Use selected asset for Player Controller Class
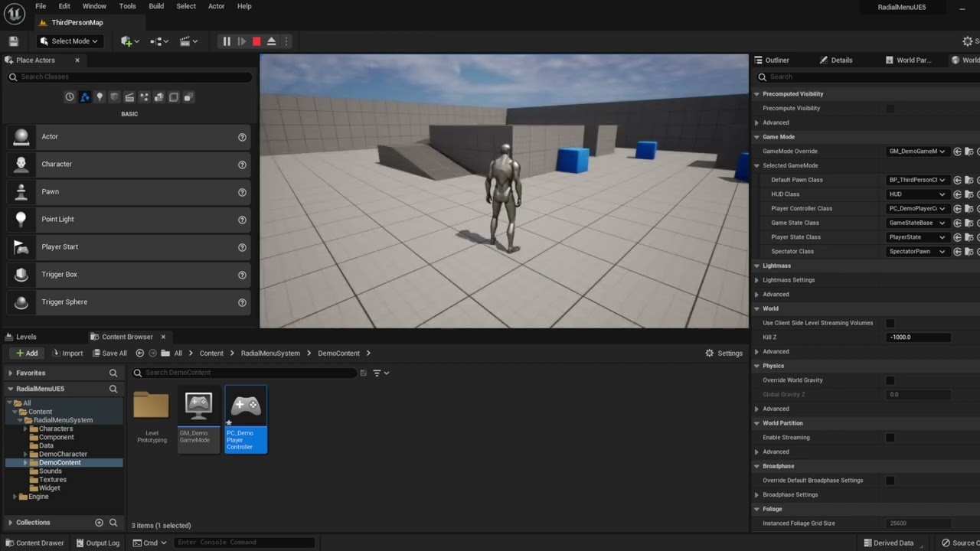The height and width of the screenshot is (551, 980). pyautogui.click(x=957, y=208)
